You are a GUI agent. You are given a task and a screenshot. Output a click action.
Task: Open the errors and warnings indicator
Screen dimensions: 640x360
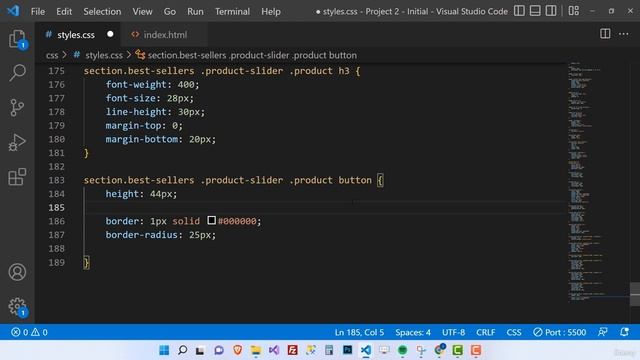pyautogui.click(x=29, y=332)
